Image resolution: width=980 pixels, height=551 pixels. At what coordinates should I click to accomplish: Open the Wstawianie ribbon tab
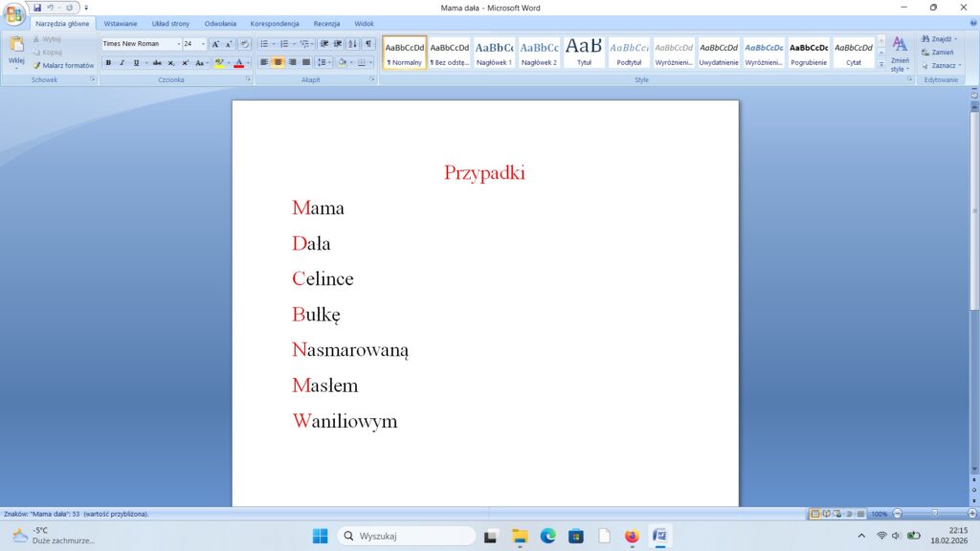tap(121, 23)
